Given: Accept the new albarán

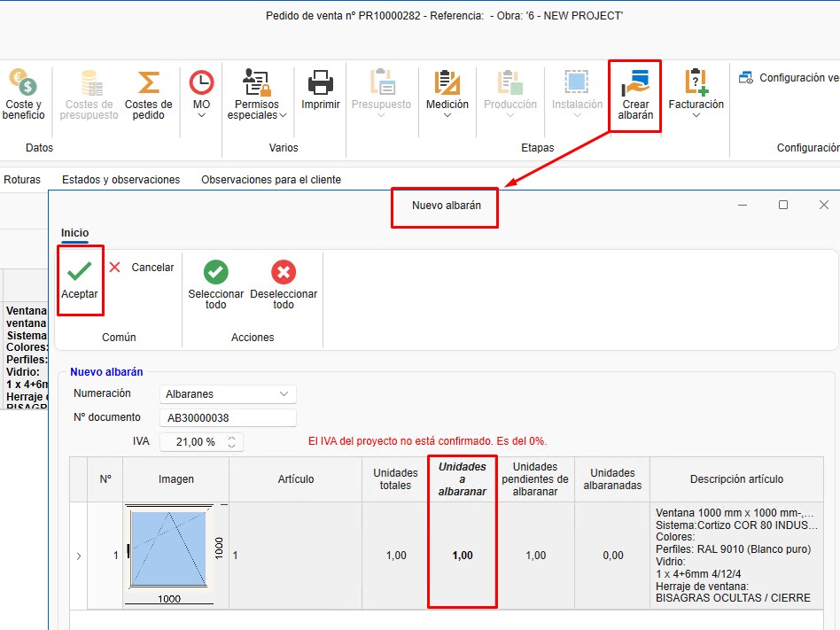Looking at the screenshot, I should pos(79,280).
